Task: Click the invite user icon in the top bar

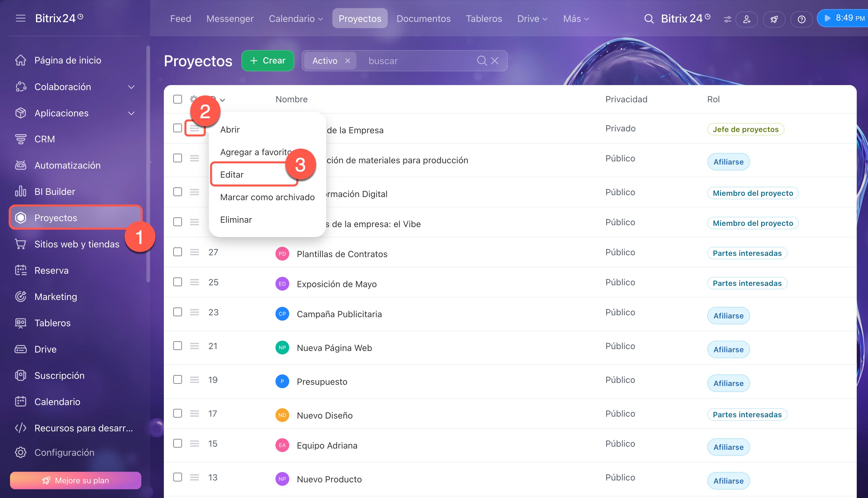Action: 747,19
